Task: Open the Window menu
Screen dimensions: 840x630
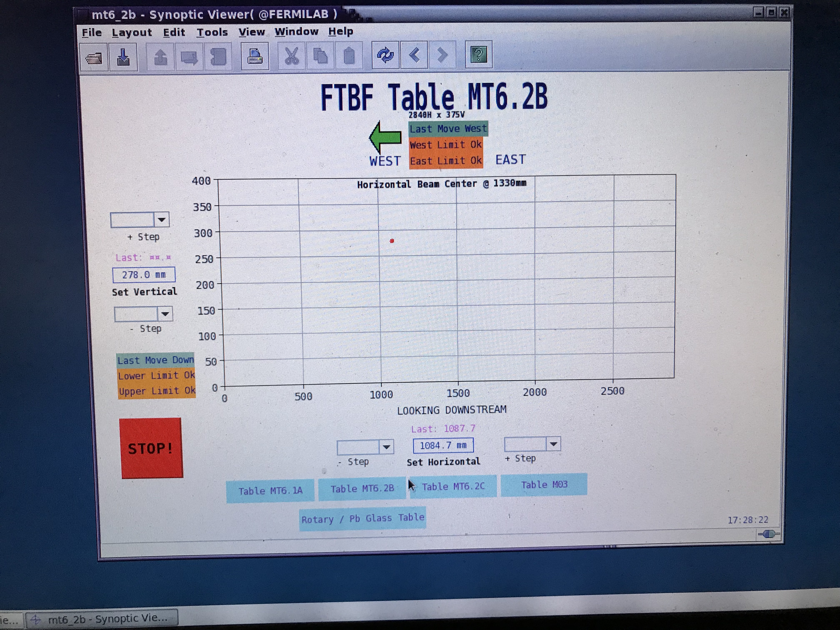Action: pyautogui.click(x=296, y=31)
